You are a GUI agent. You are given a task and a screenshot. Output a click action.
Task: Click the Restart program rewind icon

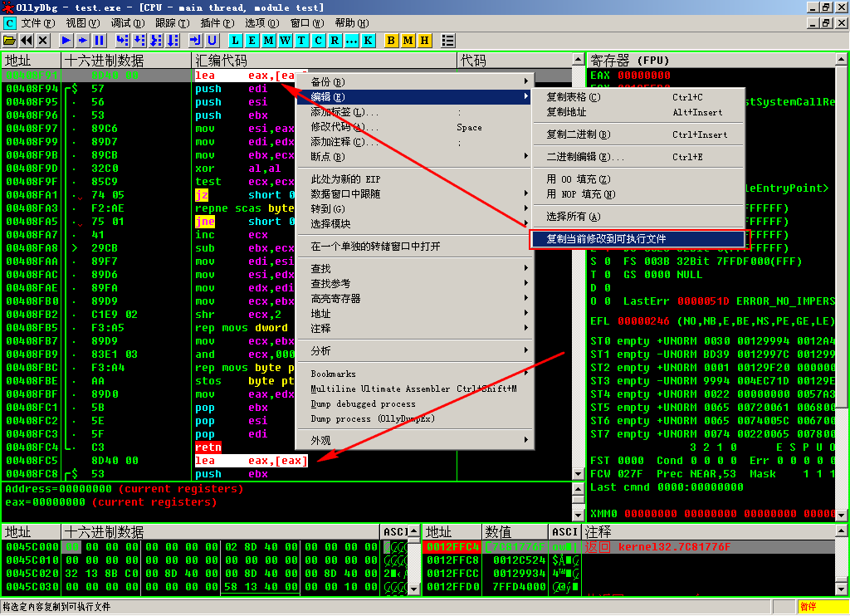(27, 40)
